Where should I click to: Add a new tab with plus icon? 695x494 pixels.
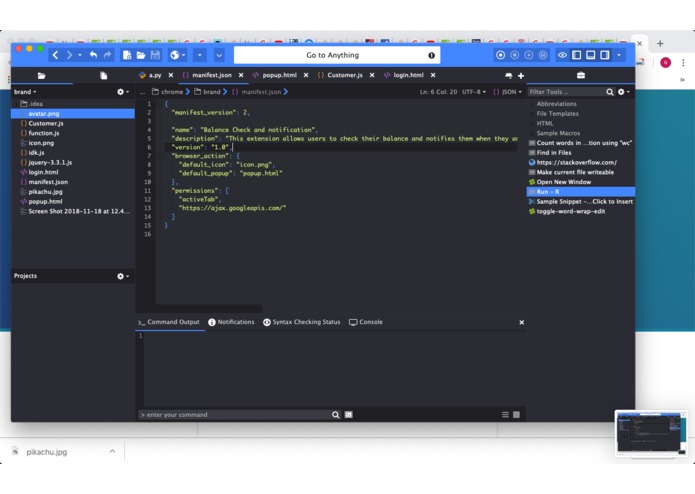(x=521, y=76)
